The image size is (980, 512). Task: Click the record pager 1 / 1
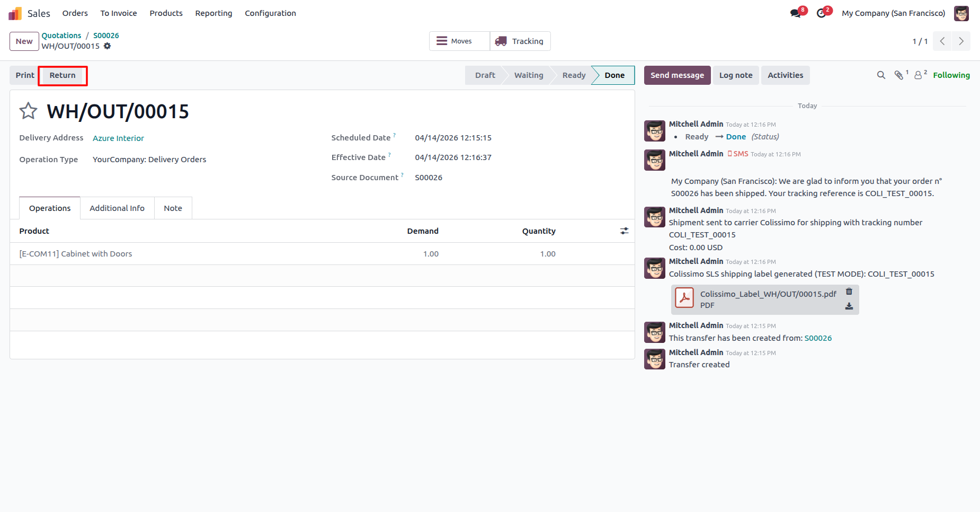click(920, 41)
